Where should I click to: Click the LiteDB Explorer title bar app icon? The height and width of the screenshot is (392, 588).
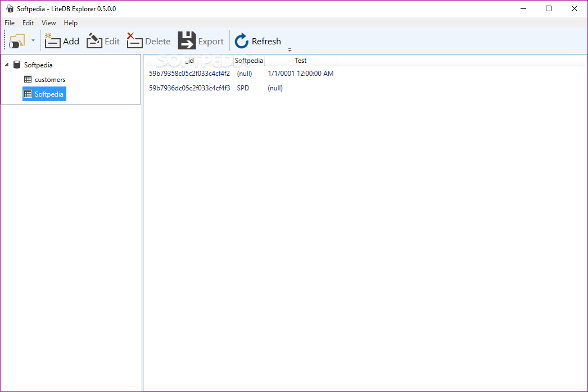(10, 8)
